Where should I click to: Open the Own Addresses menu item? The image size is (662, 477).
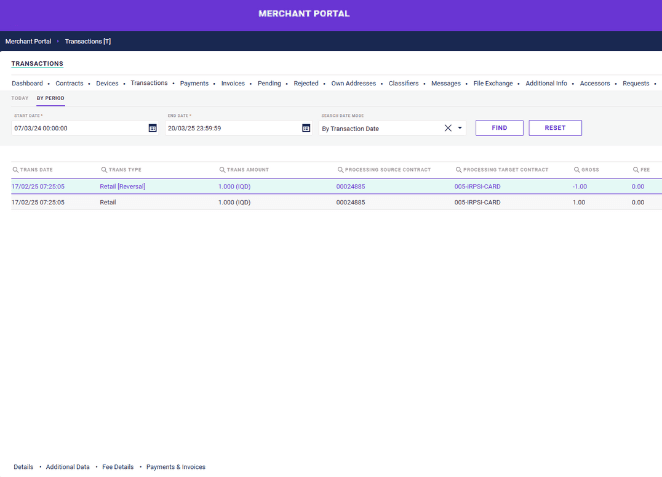pyautogui.click(x=354, y=83)
